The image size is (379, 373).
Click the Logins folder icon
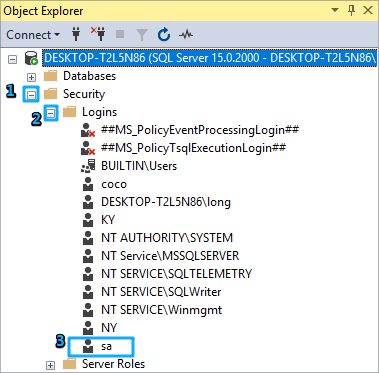click(69, 112)
